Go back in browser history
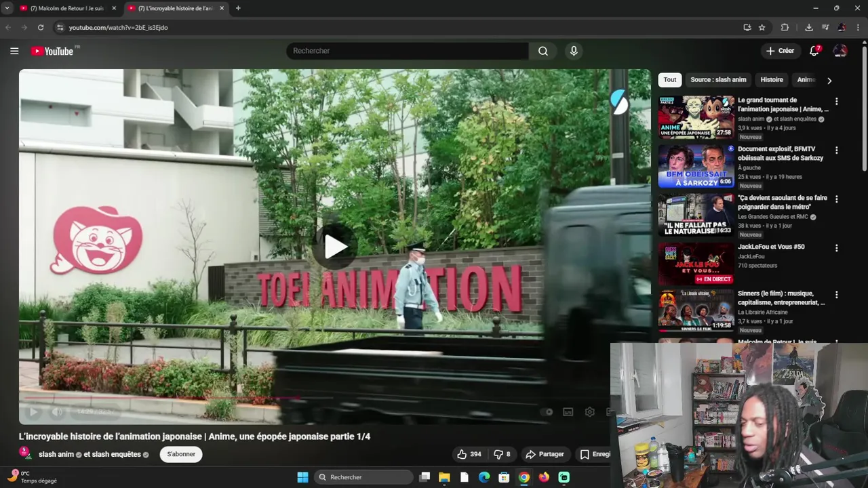Screen dimensions: 868x488 tap(8, 27)
